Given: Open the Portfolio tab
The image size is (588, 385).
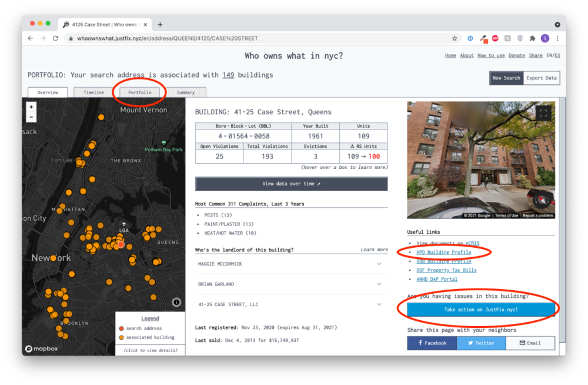Looking at the screenshot, I should [x=140, y=92].
